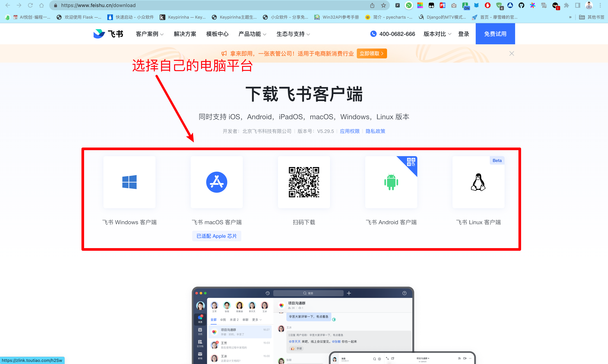Open the 解决方案 nav item
Viewport: 608px width, 364px height.
tap(185, 34)
